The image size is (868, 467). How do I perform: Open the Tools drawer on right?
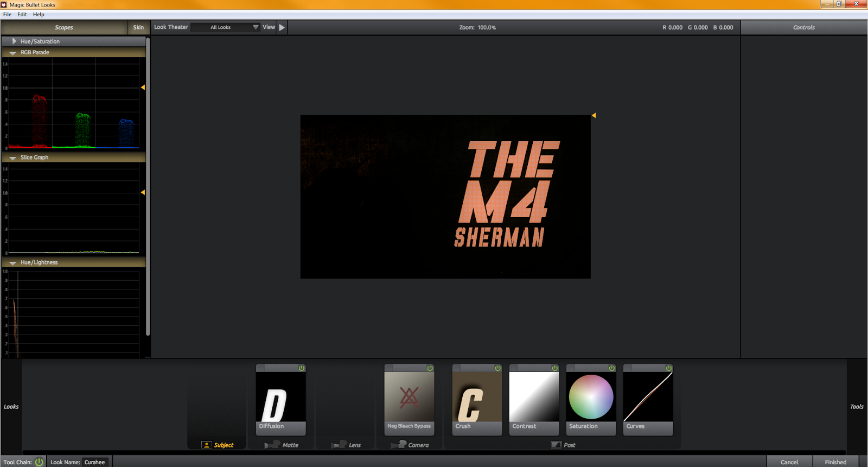(x=857, y=406)
